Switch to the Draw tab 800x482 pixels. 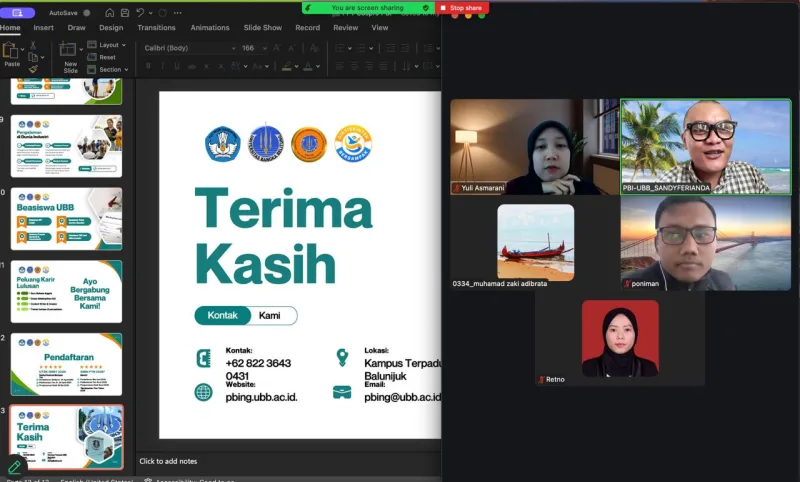(x=77, y=28)
